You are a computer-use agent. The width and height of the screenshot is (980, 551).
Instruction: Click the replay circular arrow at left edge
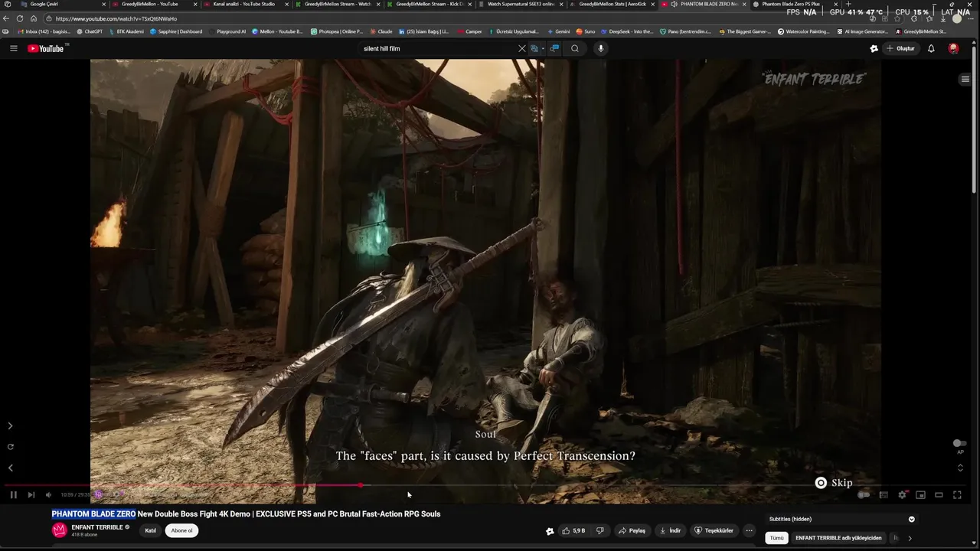[10, 447]
